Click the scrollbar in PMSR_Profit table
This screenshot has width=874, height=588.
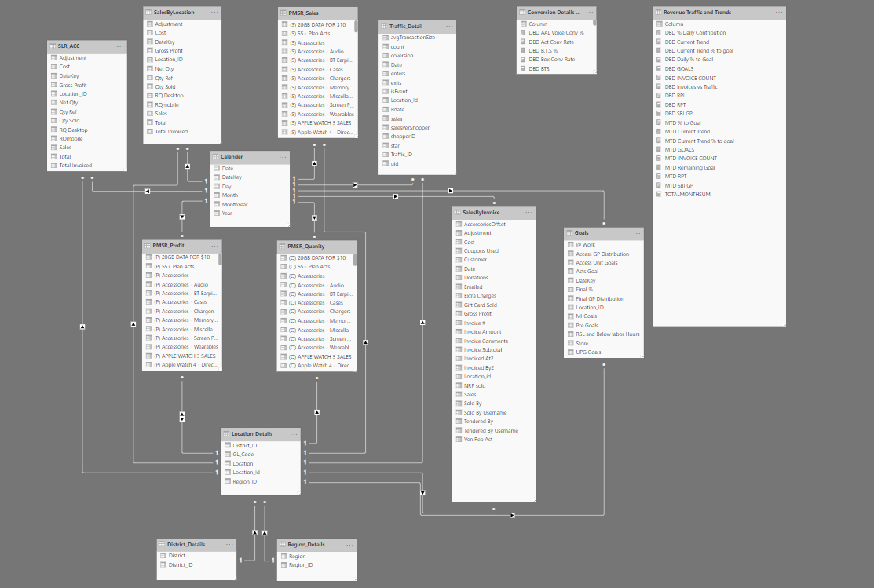[x=220, y=259]
